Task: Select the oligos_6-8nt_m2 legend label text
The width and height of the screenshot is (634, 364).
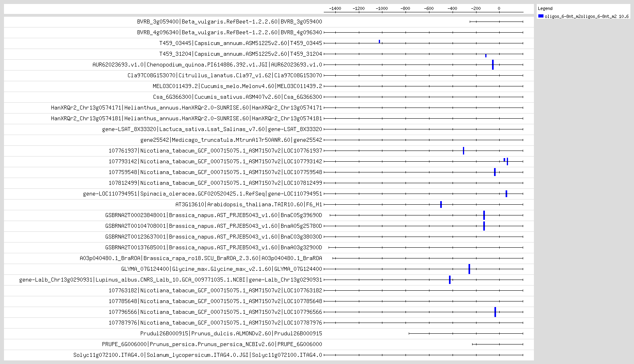Action: (x=587, y=16)
